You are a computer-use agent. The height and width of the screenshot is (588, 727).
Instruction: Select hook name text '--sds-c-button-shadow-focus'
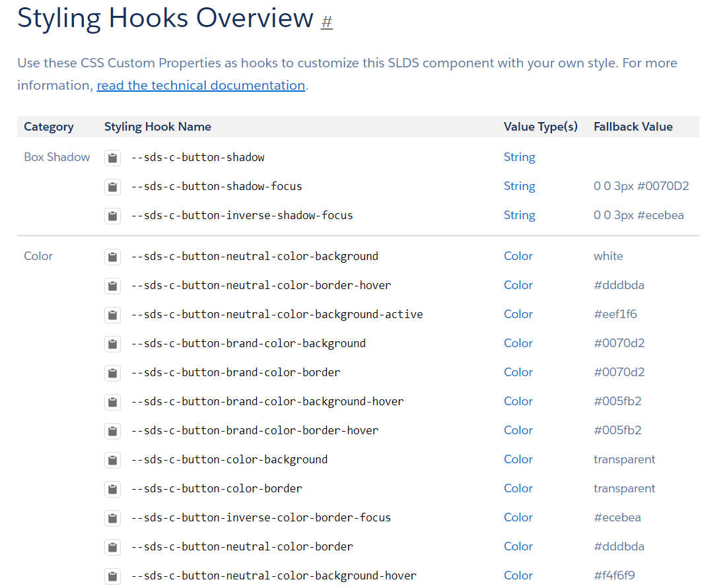(217, 186)
